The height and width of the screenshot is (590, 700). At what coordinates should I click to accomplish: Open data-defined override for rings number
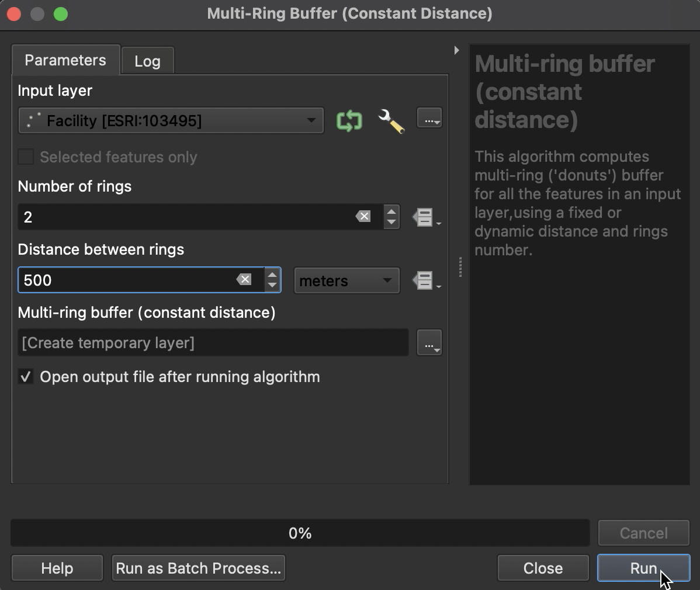pyautogui.click(x=425, y=217)
